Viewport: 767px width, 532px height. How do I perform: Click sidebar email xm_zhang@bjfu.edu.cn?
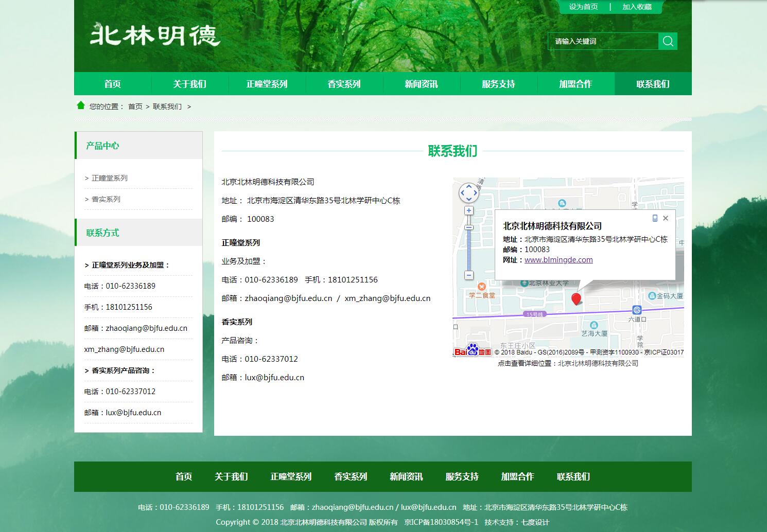(x=124, y=349)
